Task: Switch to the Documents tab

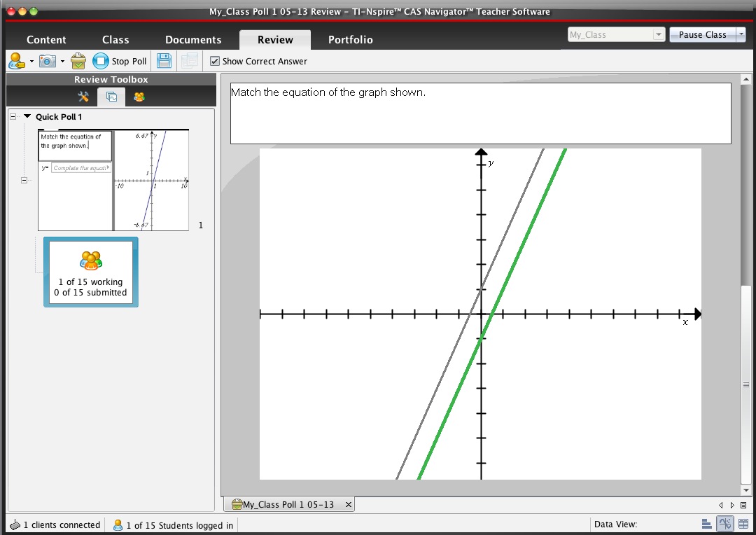Action: 193,40
